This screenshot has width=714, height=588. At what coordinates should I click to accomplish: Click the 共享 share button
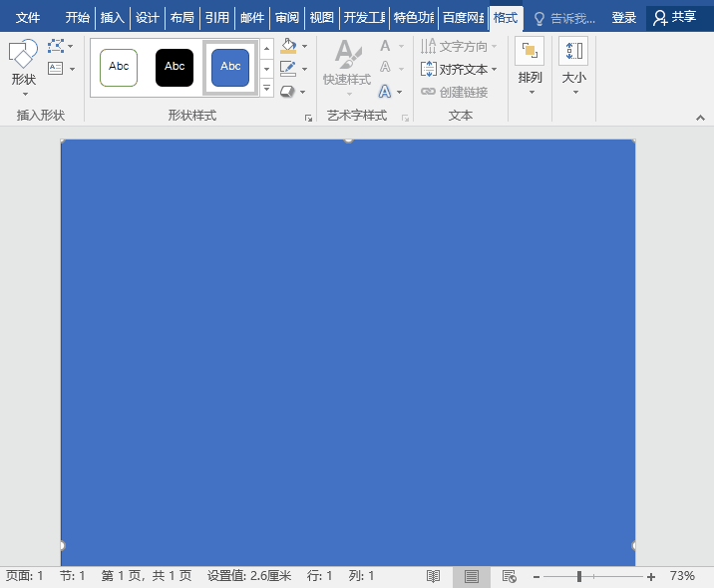pos(675,18)
